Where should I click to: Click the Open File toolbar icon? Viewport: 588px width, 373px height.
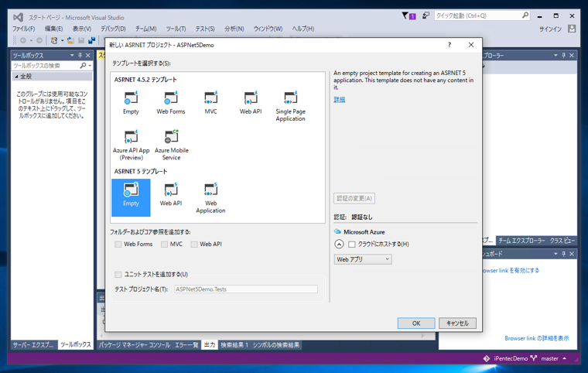[70, 40]
